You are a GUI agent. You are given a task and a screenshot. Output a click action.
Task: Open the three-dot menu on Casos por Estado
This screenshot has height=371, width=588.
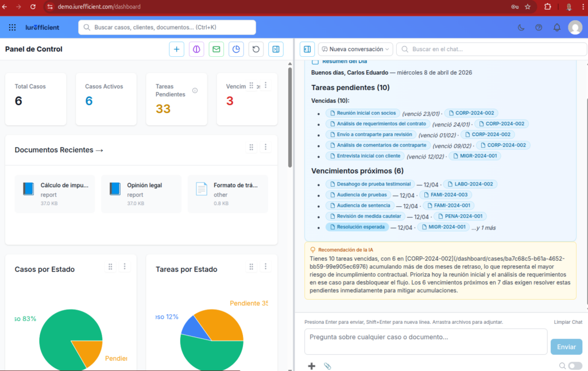point(125,266)
